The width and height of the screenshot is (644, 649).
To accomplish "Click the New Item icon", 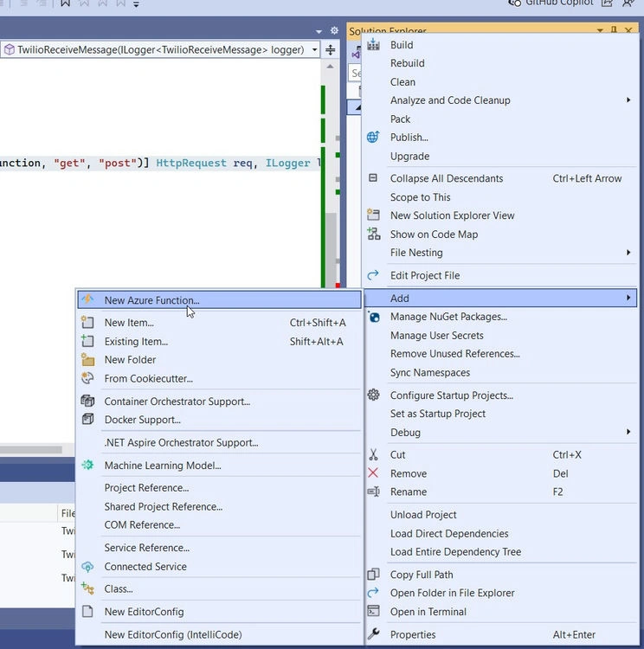I will pyautogui.click(x=87, y=322).
